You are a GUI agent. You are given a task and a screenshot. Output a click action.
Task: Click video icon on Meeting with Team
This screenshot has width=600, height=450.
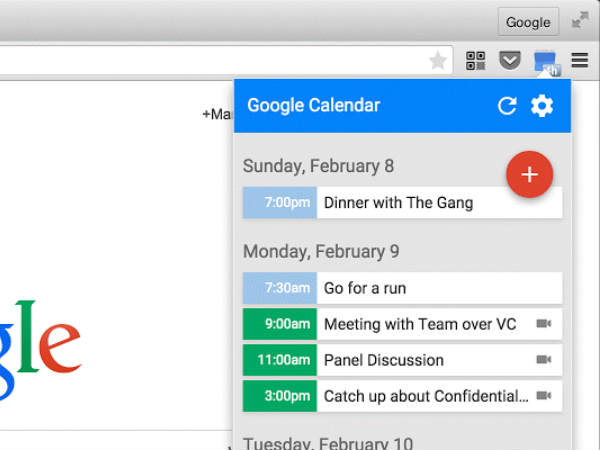(544, 324)
